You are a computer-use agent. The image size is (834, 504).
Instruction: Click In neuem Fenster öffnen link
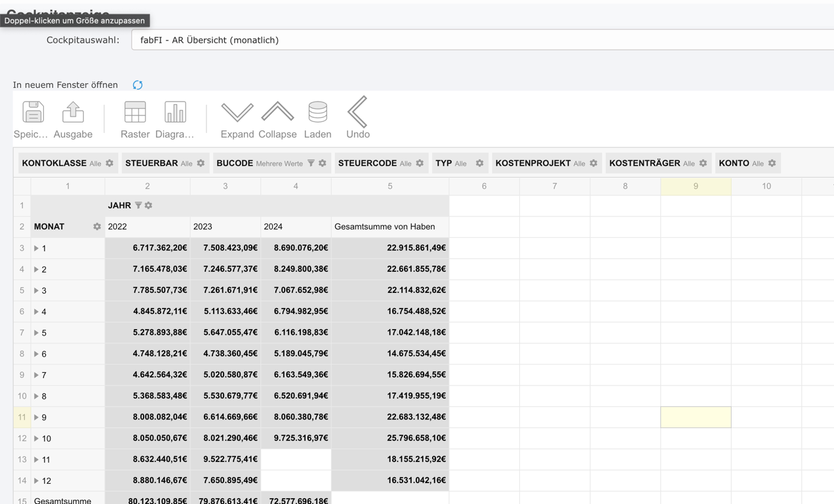click(x=66, y=85)
